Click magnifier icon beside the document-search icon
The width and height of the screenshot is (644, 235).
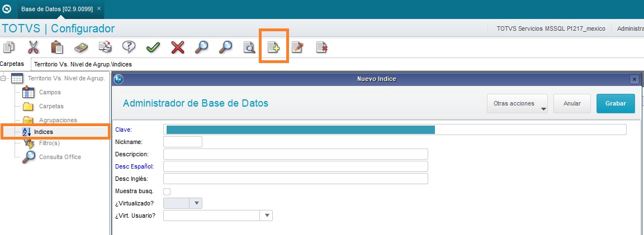[225, 47]
